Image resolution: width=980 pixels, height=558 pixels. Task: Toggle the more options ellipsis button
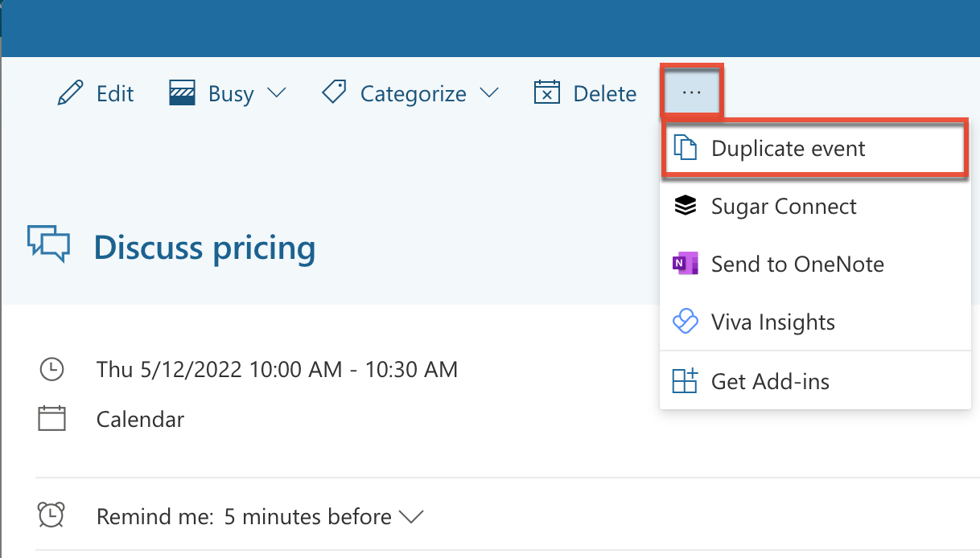coord(692,93)
